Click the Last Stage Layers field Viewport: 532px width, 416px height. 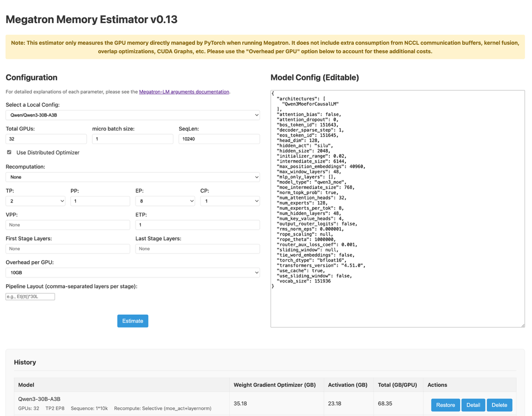click(x=198, y=249)
